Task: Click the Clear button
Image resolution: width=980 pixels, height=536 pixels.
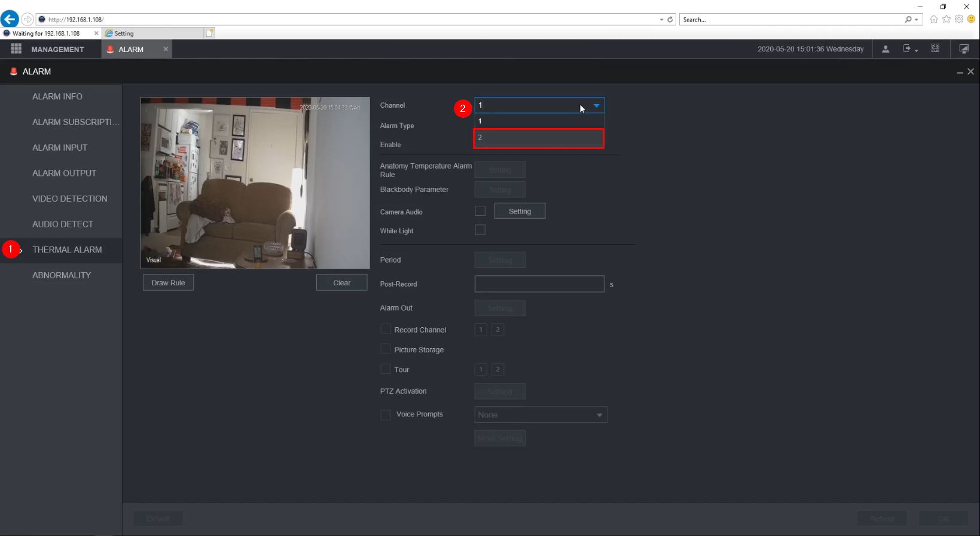Action: point(341,283)
